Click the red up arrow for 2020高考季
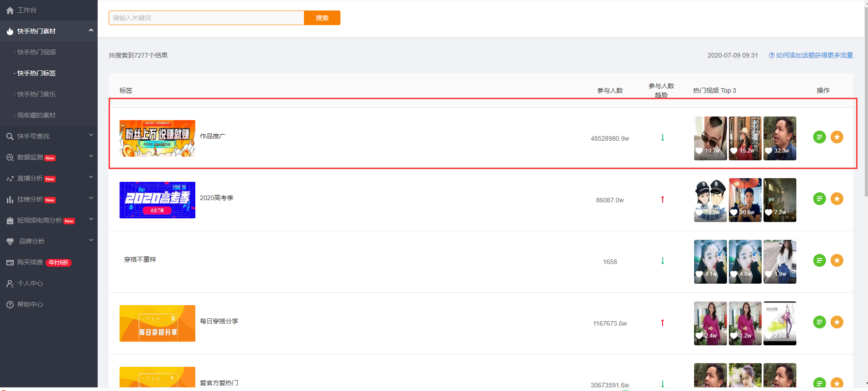 click(x=663, y=199)
